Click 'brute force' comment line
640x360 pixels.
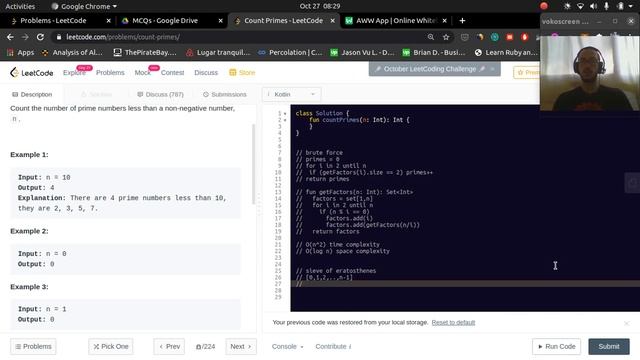[319, 153]
